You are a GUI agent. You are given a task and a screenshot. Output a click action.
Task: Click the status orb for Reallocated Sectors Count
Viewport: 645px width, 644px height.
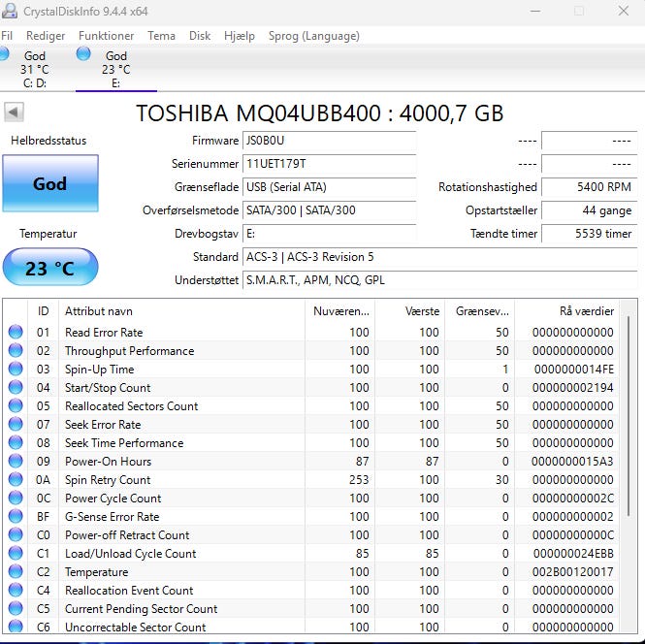coord(16,405)
